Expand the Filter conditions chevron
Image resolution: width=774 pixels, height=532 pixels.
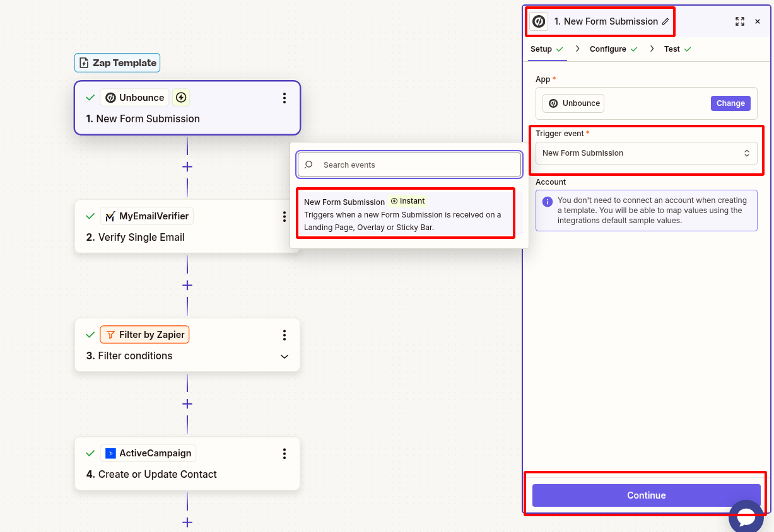click(284, 356)
